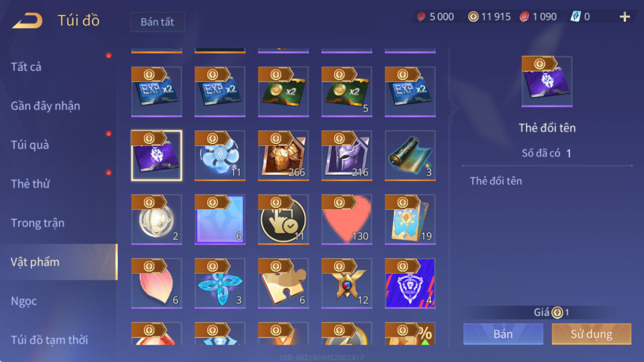644x362 pixels.
Task: Select the name change card item
Action: click(x=156, y=156)
